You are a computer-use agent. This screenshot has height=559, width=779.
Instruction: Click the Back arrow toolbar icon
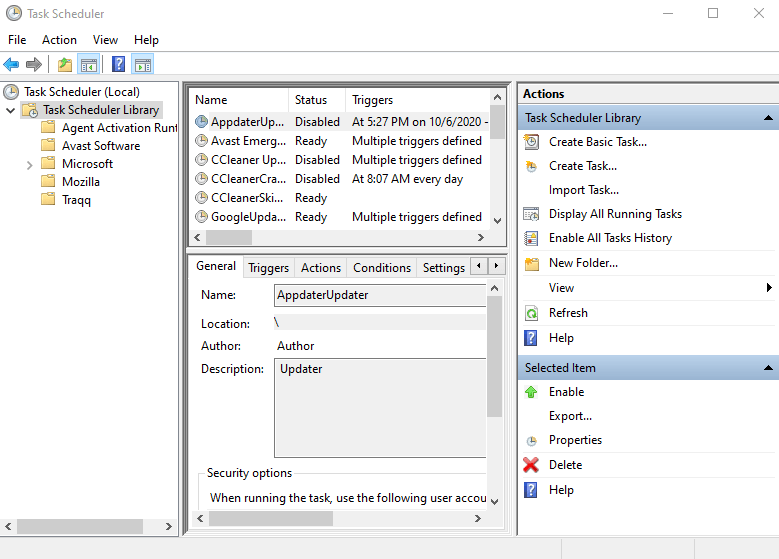(x=11, y=65)
